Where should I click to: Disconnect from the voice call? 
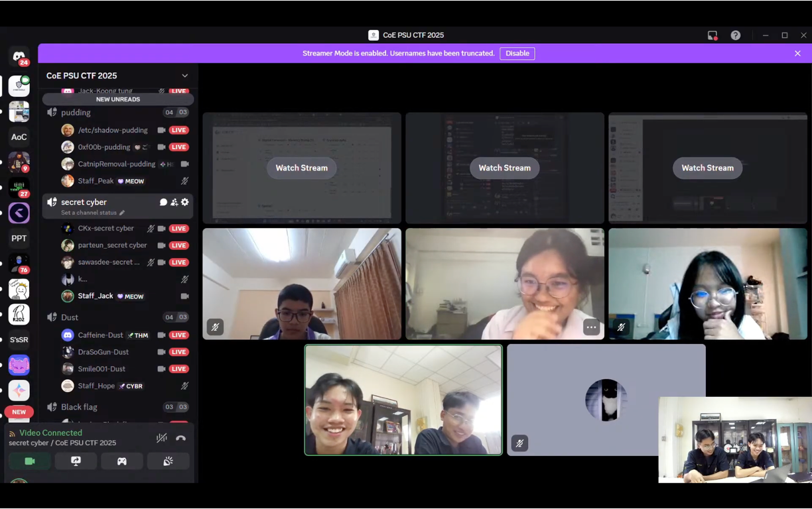[180, 438]
